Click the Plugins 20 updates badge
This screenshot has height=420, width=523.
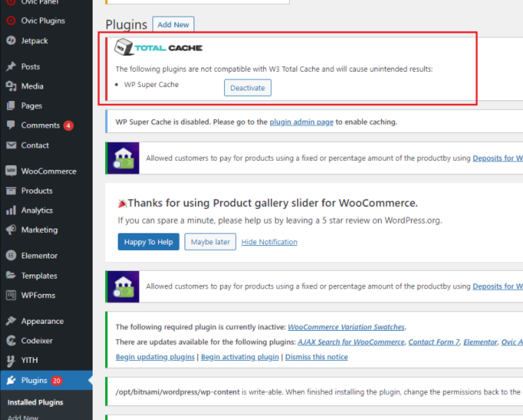[56, 380]
